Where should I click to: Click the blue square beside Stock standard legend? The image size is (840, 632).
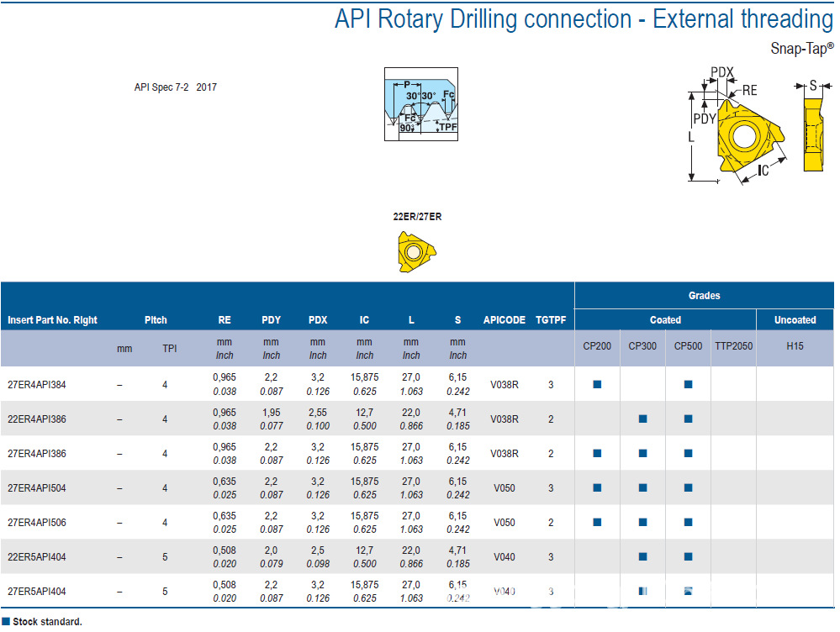pos(6,621)
